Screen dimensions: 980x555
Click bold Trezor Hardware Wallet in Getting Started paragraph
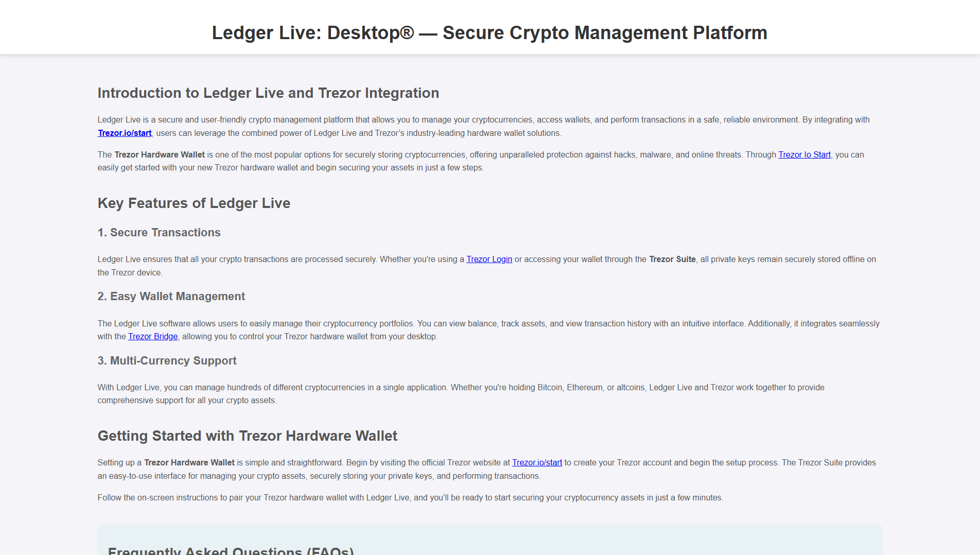coord(189,462)
